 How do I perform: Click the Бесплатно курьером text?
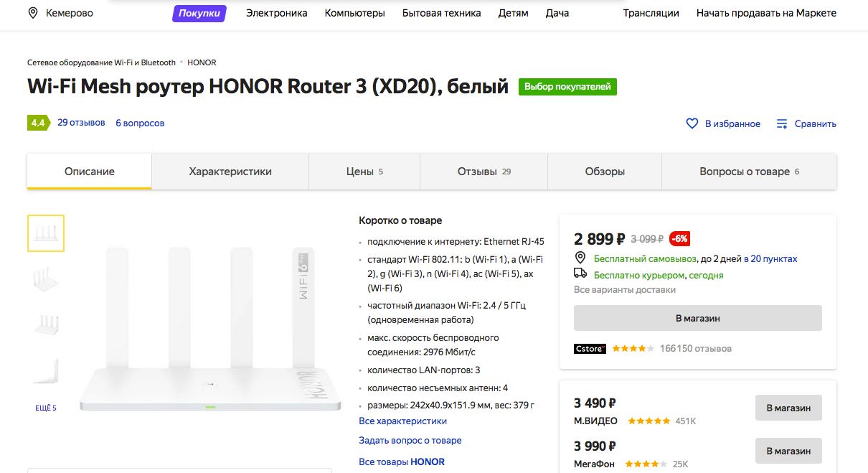tap(640, 275)
